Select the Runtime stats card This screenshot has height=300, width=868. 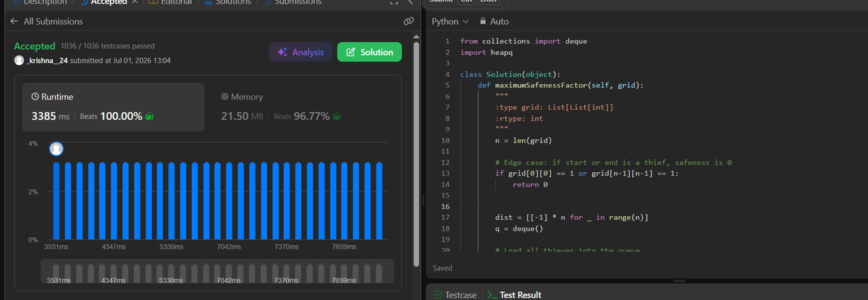113,107
